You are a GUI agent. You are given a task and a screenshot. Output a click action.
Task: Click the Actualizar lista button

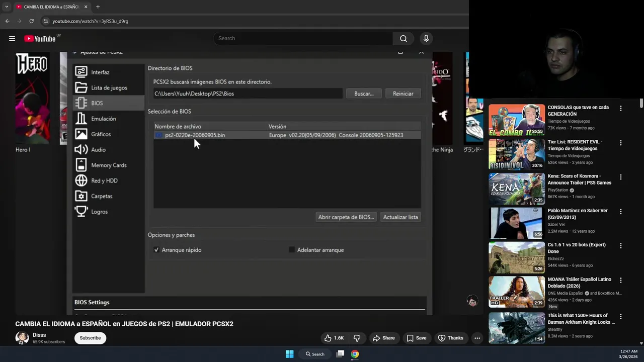pyautogui.click(x=400, y=217)
